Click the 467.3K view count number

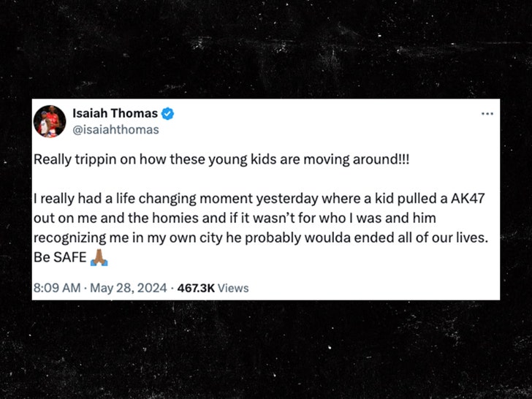click(x=194, y=288)
